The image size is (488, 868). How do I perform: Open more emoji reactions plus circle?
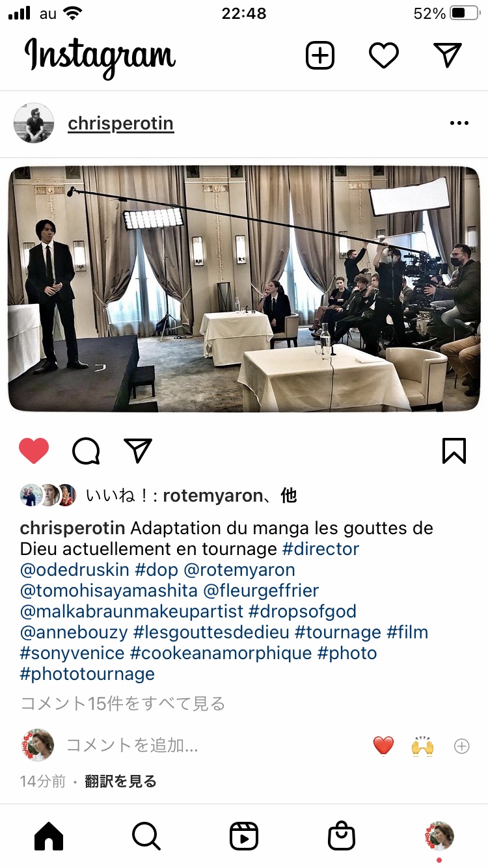[x=462, y=746]
